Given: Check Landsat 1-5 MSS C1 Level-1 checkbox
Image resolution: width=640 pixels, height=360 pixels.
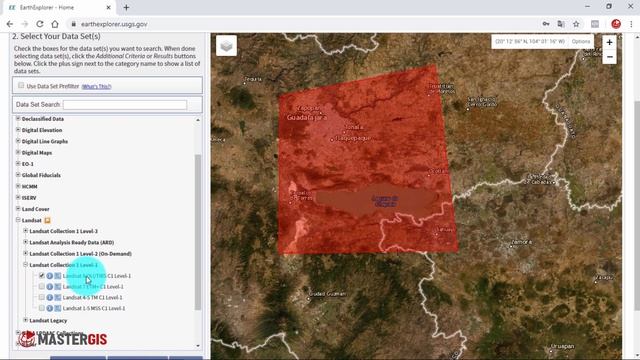Looking at the screenshot, I should tap(42, 308).
